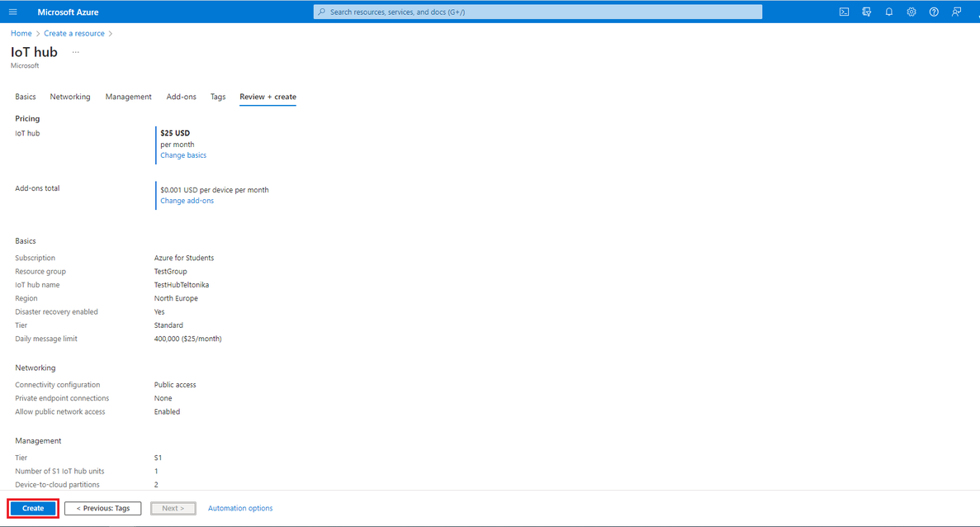Open Azure portal settings gear
The height and width of the screenshot is (527, 980).
click(911, 12)
